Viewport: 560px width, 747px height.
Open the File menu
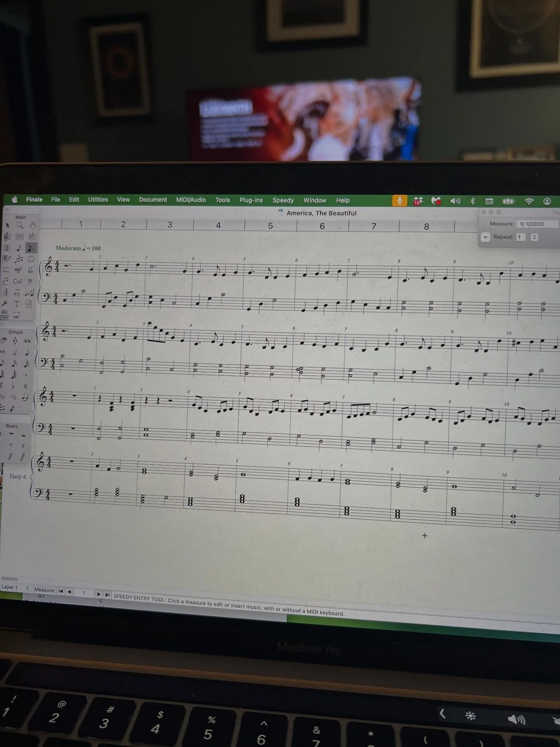point(56,200)
